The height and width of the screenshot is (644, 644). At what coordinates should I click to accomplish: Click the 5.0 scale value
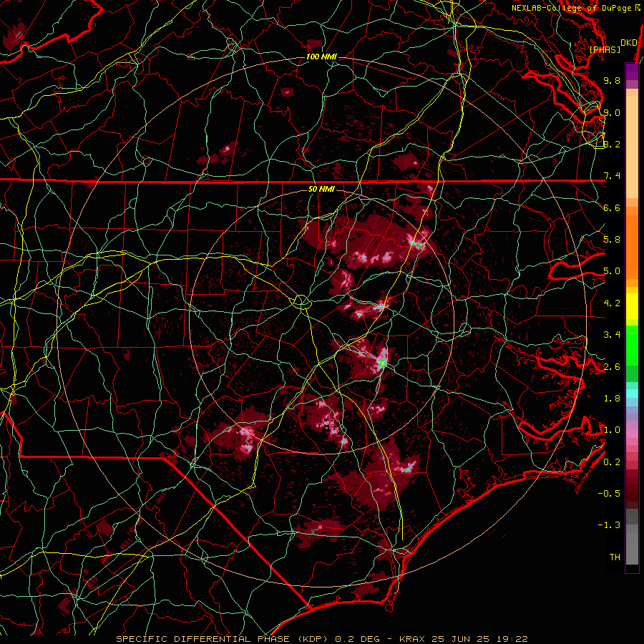612,271
